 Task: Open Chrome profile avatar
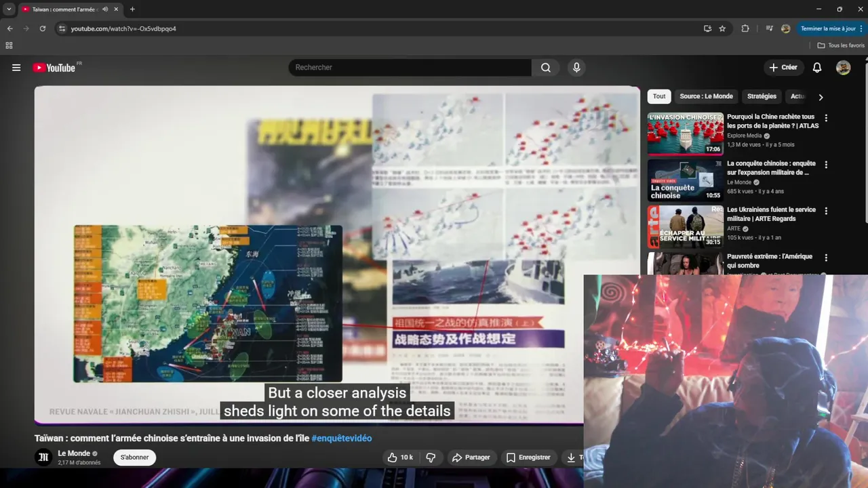tap(786, 28)
